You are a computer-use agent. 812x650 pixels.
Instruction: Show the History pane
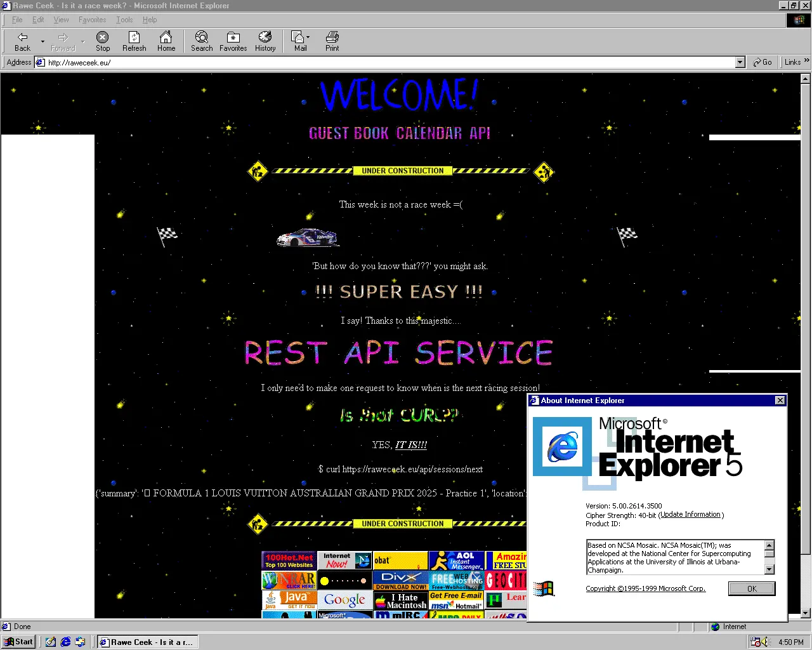point(265,41)
